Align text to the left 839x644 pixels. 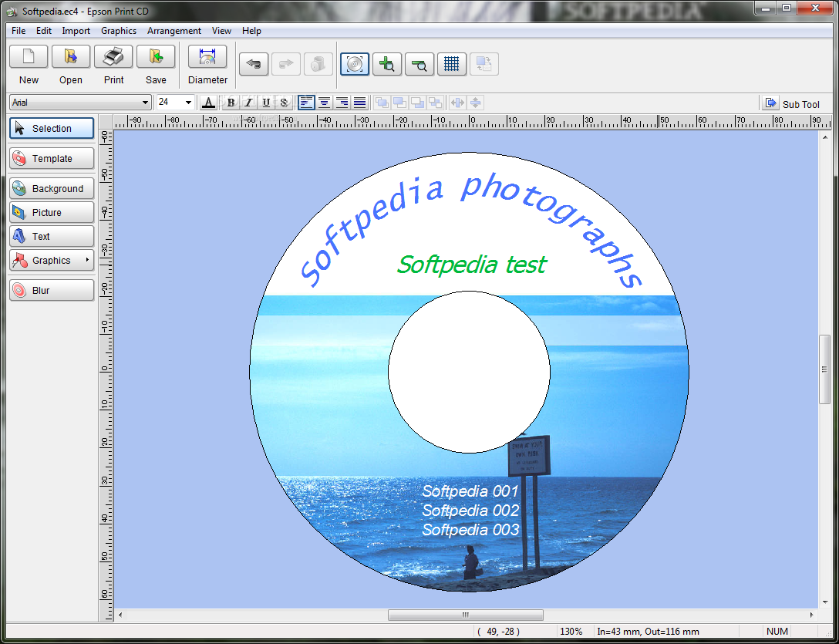point(306,103)
